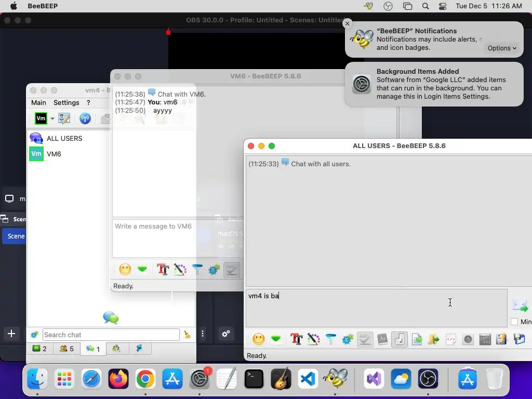Click the blue broadcast antenna icon
Image resolution: width=532 pixels, height=399 pixels.
click(85, 118)
